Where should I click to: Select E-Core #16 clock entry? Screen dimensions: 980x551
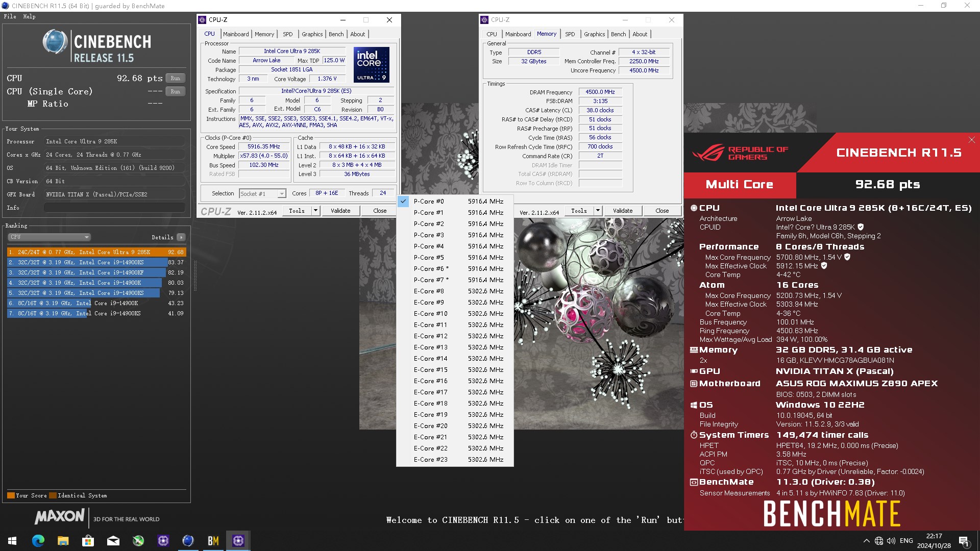pos(455,381)
